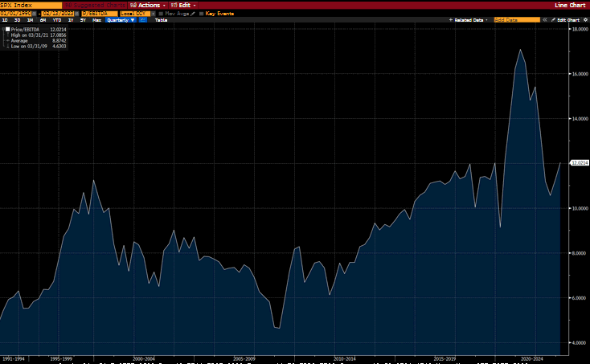Click the 2020-2024 axis label
Viewport: 590px width, 364px height.
[x=531, y=358]
